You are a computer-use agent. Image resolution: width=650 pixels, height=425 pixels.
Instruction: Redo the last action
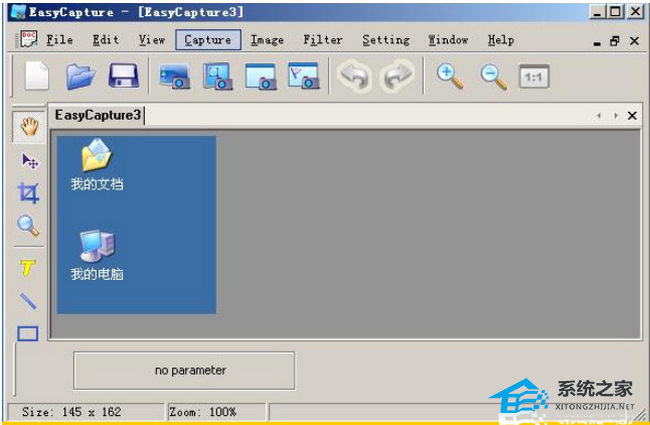(397, 76)
